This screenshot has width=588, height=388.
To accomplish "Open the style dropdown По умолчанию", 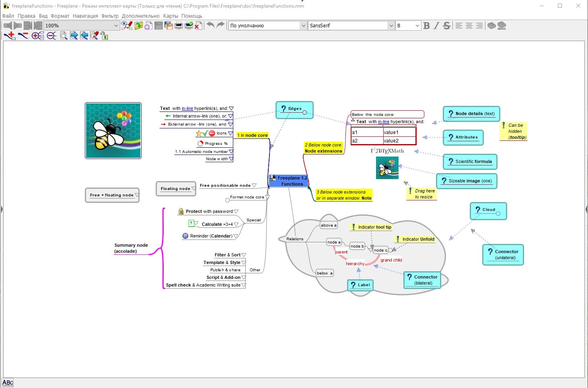I will click(x=304, y=25).
